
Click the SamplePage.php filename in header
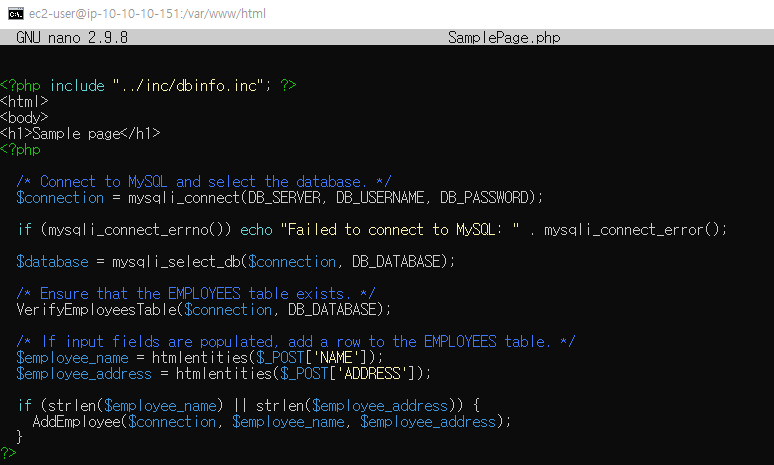[x=504, y=38]
